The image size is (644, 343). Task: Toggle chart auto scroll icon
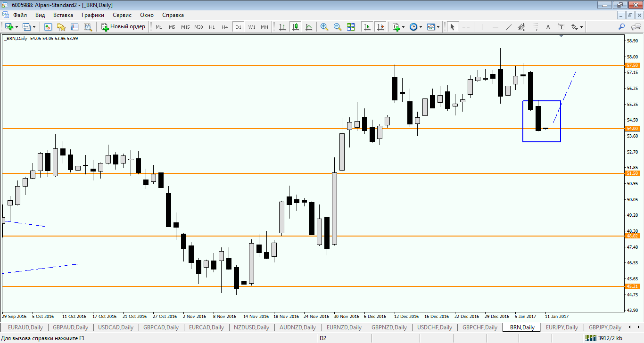click(x=367, y=27)
